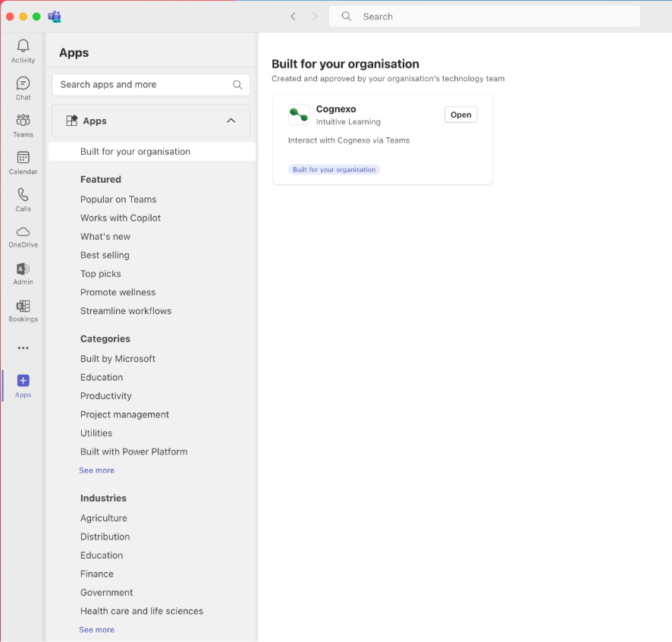Expand Industries with See more
This screenshot has width=672, height=642.
(96, 630)
